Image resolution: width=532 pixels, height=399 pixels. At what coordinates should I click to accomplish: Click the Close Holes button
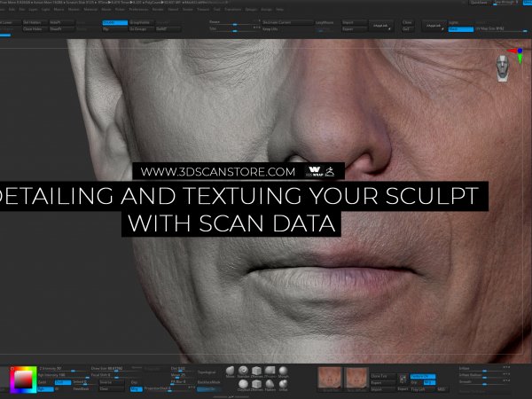35,29
